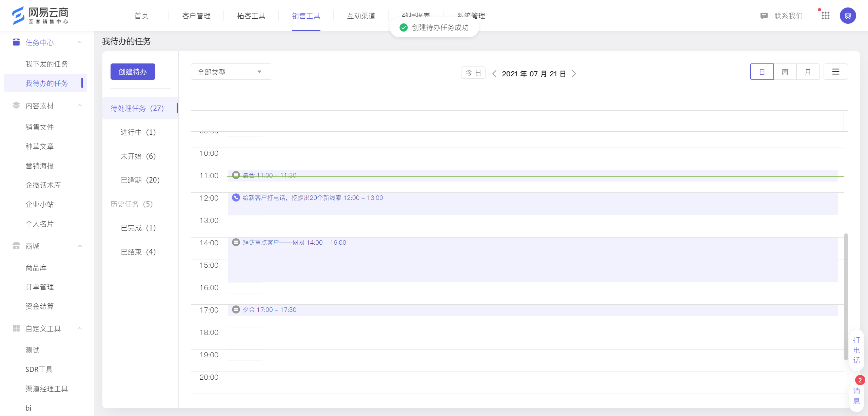Open the apps grid icon
The height and width of the screenshot is (416, 868).
point(826,16)
